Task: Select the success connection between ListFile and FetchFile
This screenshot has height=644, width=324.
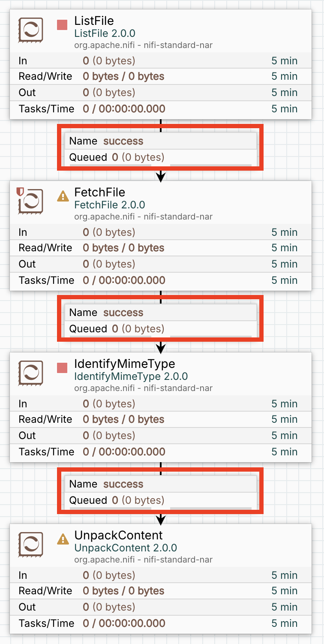Action: click(160, 141)
